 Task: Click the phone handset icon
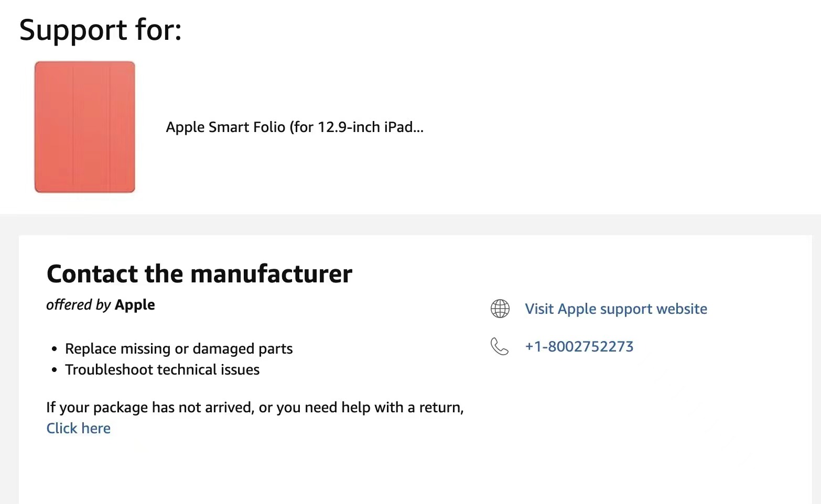(499, 346)
